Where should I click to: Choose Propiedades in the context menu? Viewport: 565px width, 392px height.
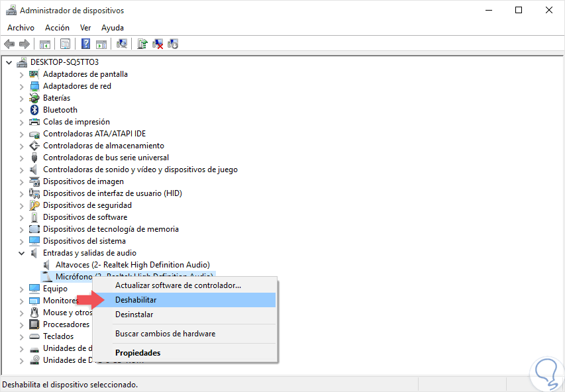(x=185, y=353)
